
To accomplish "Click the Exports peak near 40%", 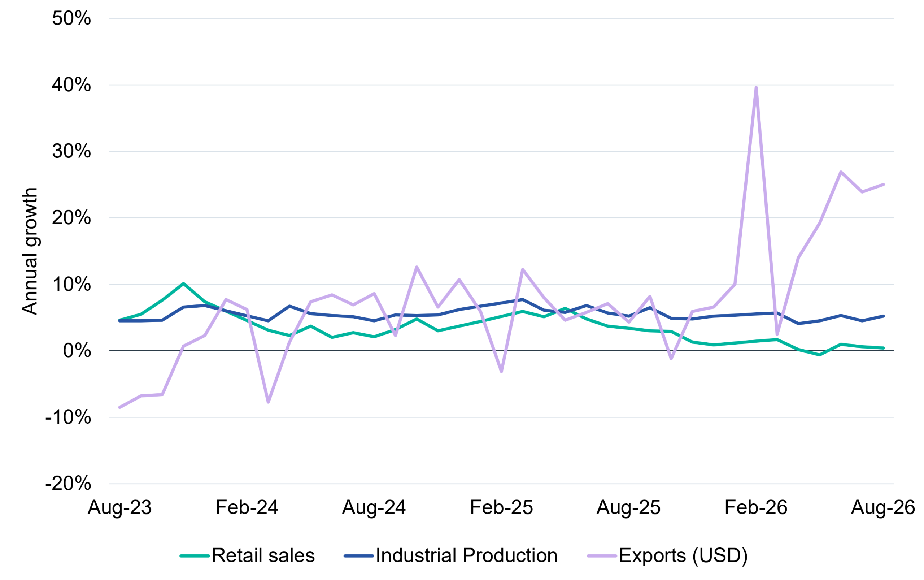I will pos(756,88).
